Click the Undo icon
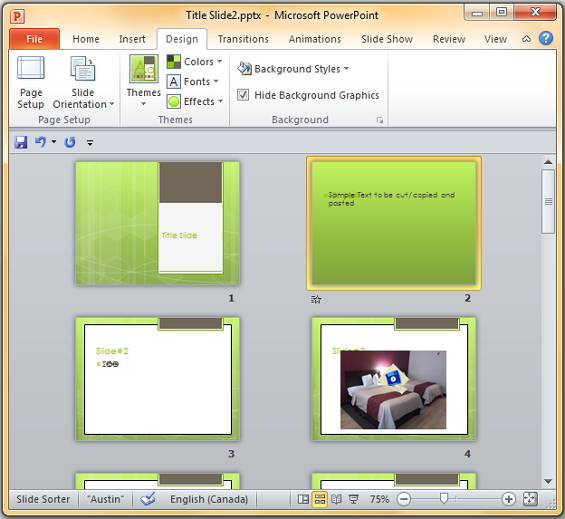 click(40, 142)
